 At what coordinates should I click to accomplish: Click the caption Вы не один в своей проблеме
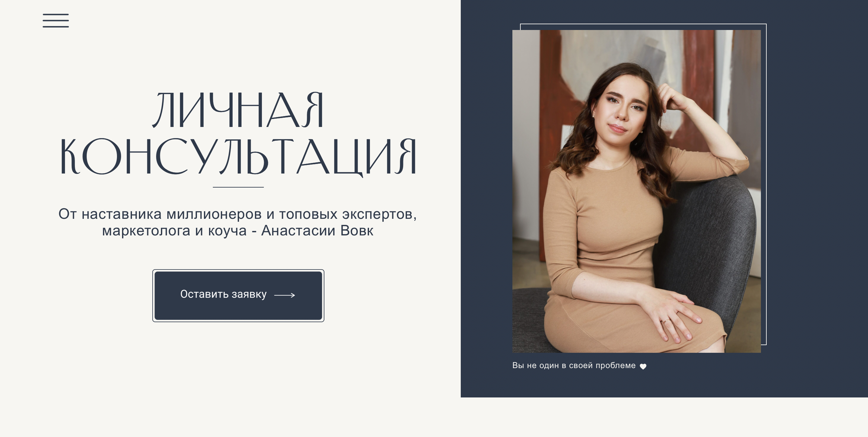[574, 366]
